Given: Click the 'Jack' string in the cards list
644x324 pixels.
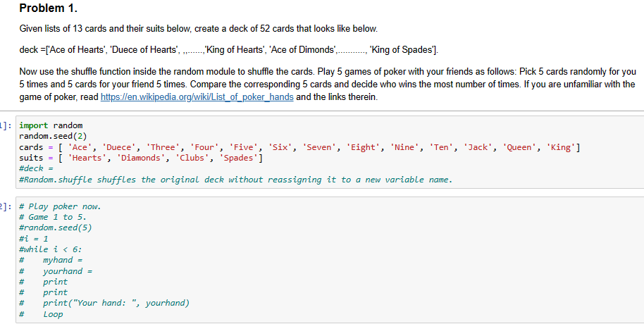Looking at the screenshot, I should 478,147.
